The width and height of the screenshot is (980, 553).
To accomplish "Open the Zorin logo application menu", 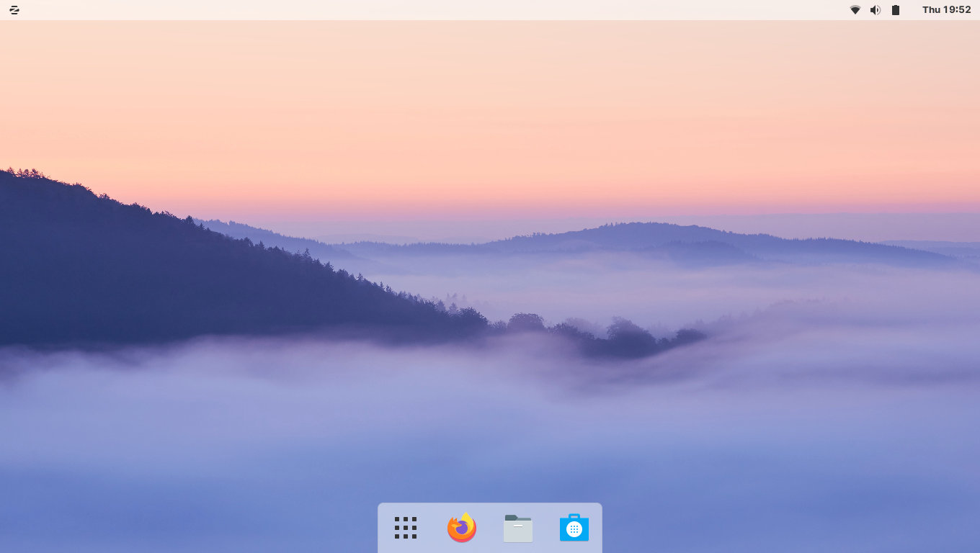I will [x=14, y=10].
